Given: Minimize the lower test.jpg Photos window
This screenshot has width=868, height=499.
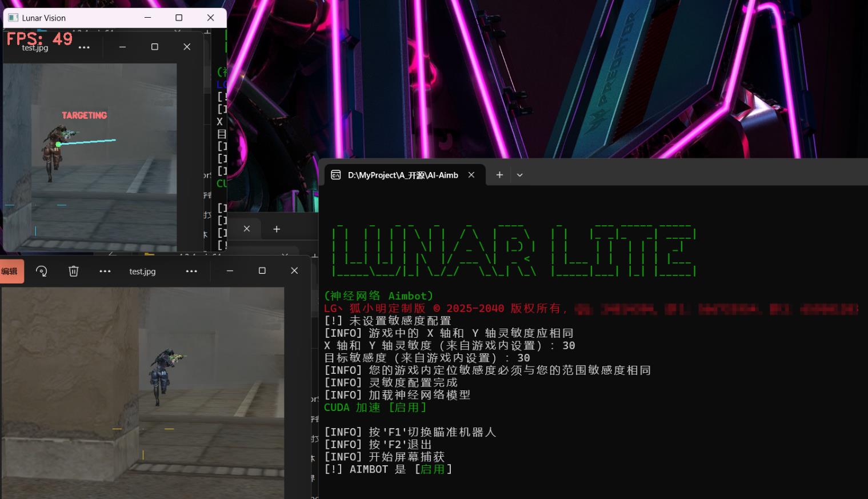Looking at the screenshot, I should (x=230, y=270).
